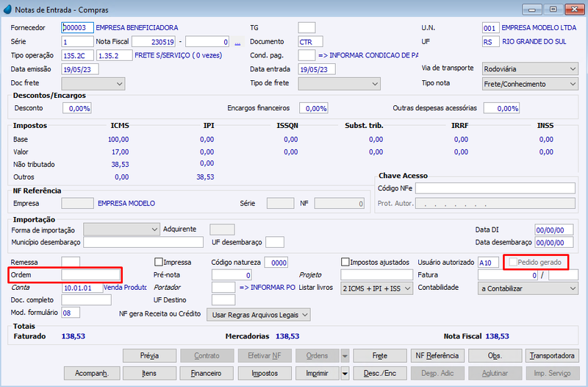
Task: Open NF gera Receita ou Crédito dropdown
Action: point(259,315)
